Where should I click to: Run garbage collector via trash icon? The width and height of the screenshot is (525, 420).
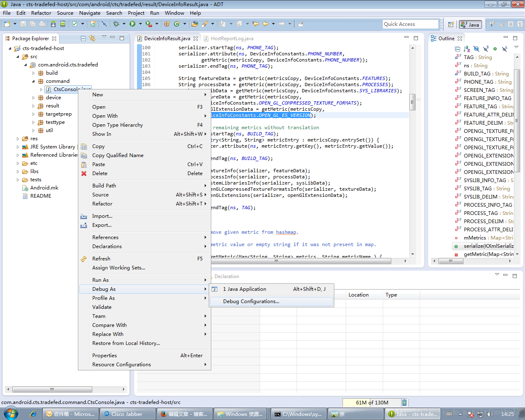(x=404, y=402)
